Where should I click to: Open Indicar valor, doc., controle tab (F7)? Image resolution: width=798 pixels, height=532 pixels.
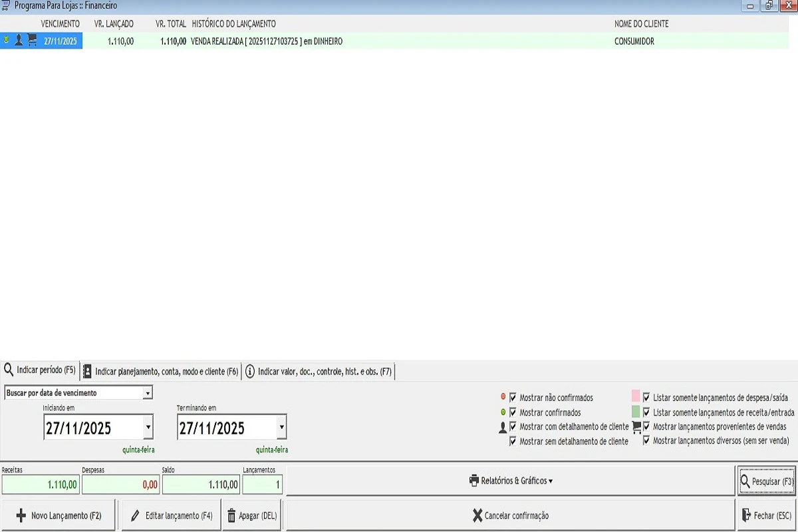tap(319, 371)
